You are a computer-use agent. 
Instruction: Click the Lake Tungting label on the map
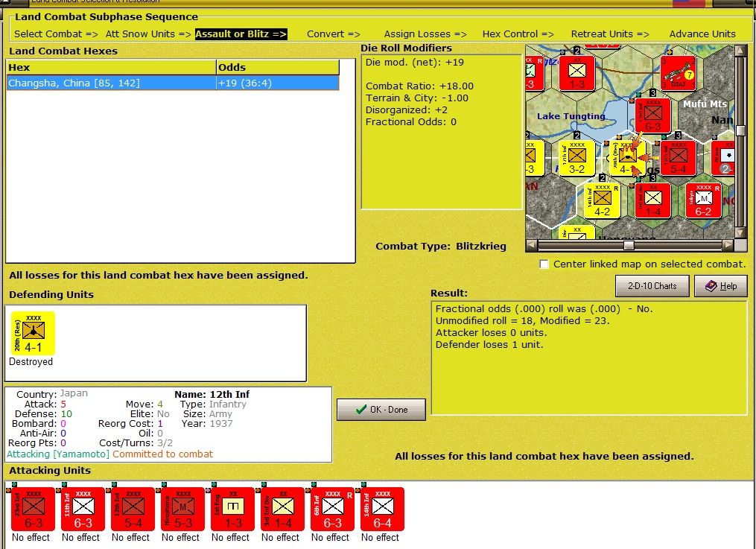[571, 116]
